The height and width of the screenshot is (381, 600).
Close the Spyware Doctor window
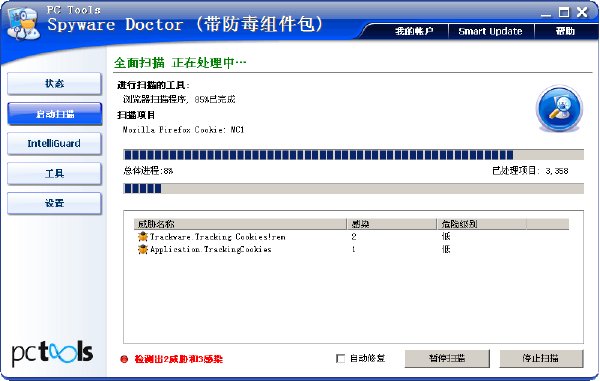pos(582,12)
